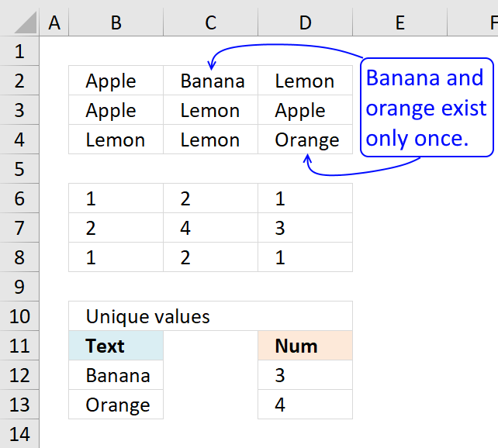Viewport: 498px width, 448px height.
Task: Click the Select All corner triangle
Action: point(26,22)
